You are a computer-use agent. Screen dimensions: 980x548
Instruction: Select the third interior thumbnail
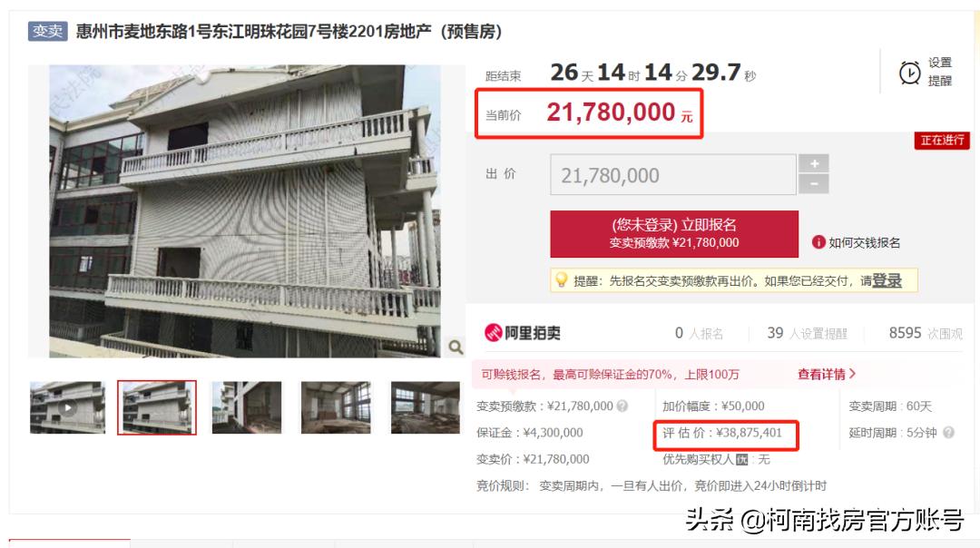(247, 407)
